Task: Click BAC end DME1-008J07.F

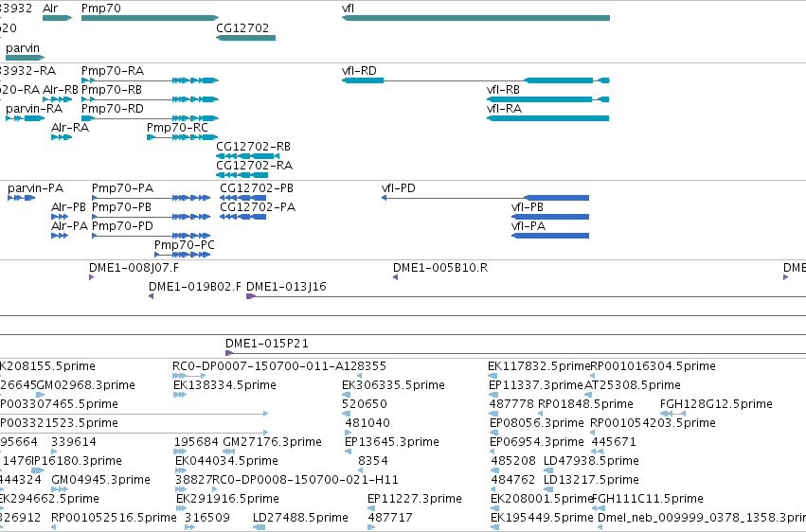Action: click(x=134, y=268)
